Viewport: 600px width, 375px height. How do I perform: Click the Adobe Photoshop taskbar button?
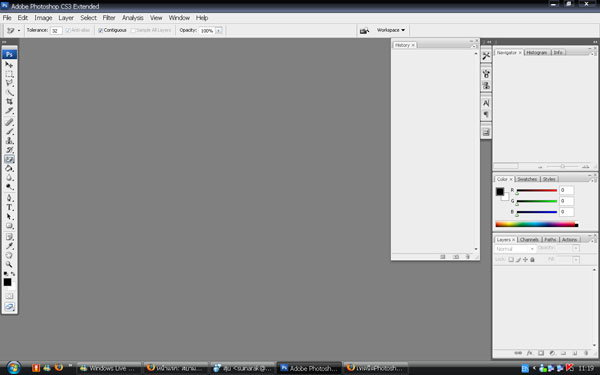pos(309,368)
